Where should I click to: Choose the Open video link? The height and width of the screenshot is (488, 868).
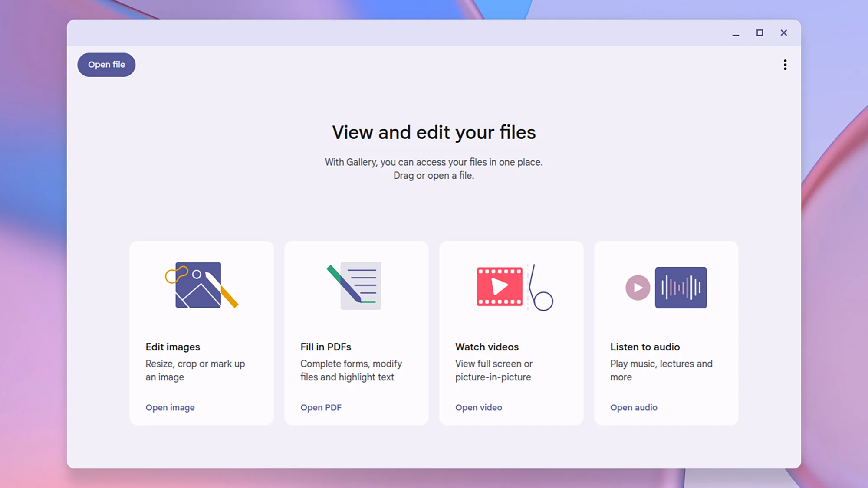(x=479, y=407)
